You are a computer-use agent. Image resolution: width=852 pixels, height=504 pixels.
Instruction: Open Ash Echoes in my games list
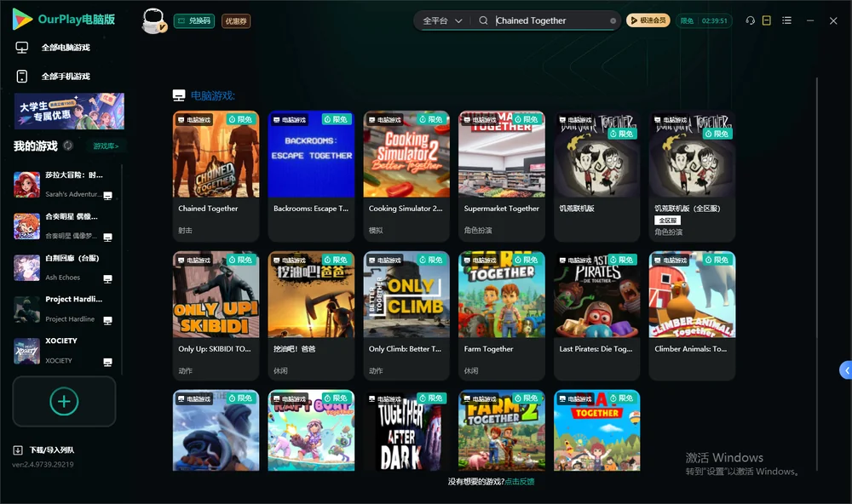tap(64, 267)
